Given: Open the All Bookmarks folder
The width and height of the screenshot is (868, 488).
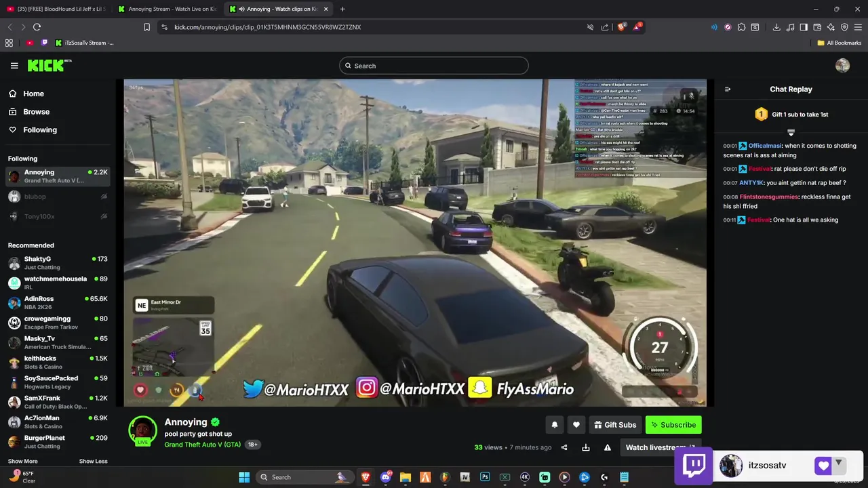Looking at the screenshot, I should [839, 43].
